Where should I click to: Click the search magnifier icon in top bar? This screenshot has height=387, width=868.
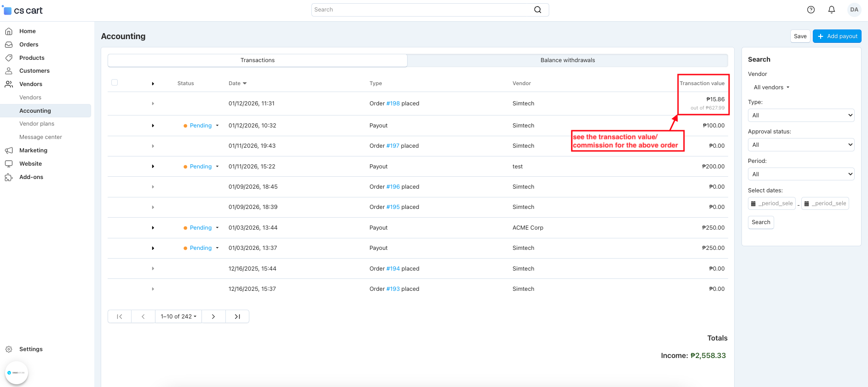(537, 10)
